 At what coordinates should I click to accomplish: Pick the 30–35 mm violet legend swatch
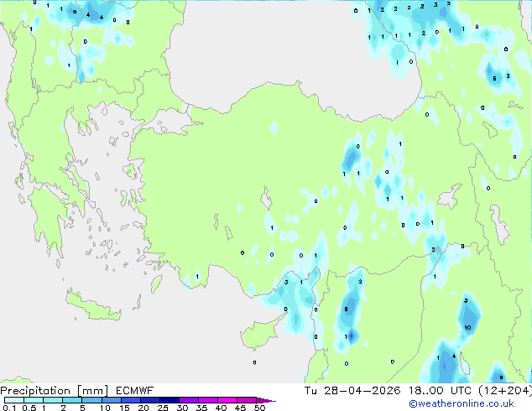click(189, 400)
